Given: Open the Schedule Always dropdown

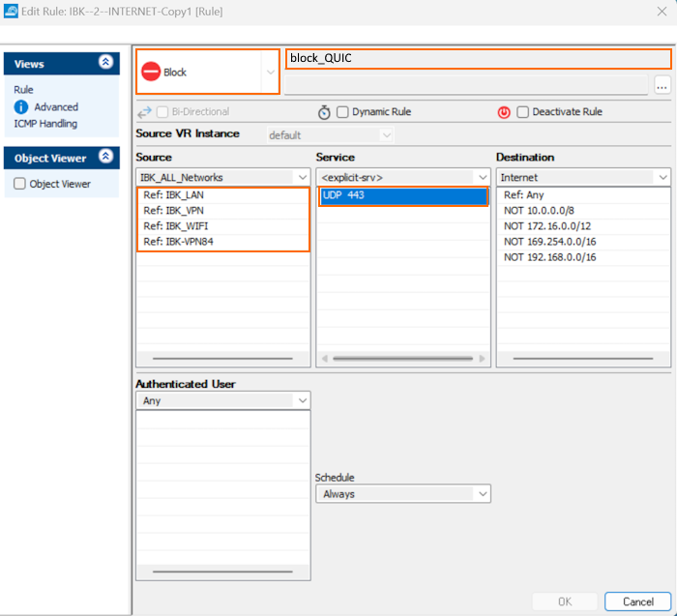Looking at the screenshot, I should [482, 494].
